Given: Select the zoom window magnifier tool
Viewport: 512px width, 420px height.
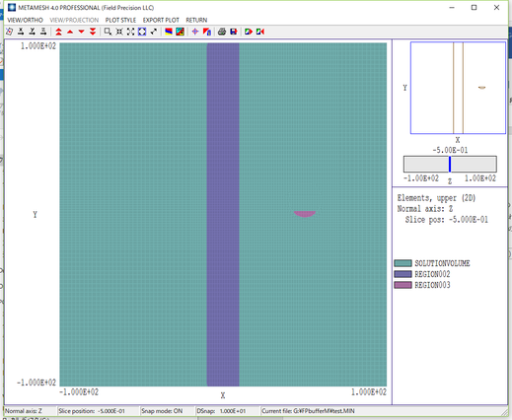Looking at the screenshot, I should click(x=108, y=32).
